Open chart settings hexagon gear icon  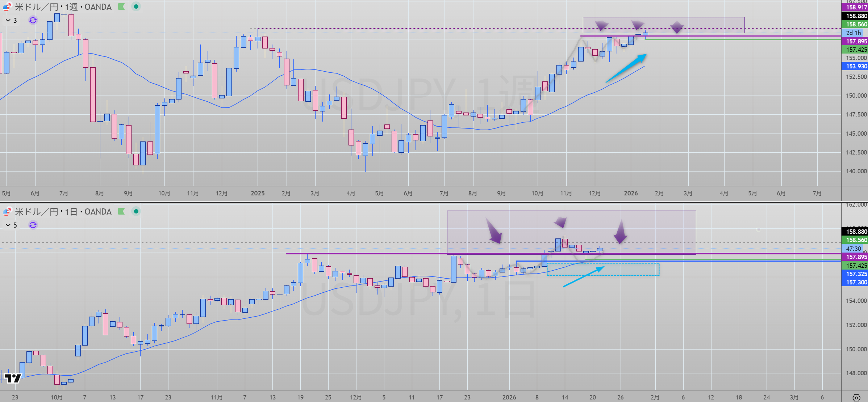[x=856, y=398]
